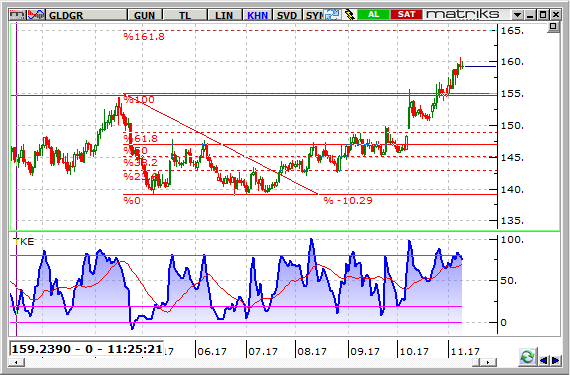
Task: Click the scrollbar left arrow at bottom
Action: point(16,362)
